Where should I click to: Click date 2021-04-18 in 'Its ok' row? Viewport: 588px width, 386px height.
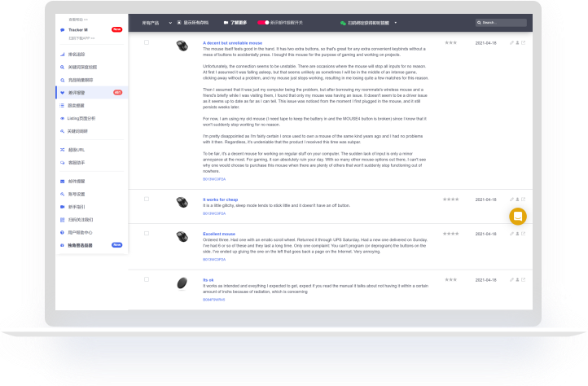click(x=485, y=280)
